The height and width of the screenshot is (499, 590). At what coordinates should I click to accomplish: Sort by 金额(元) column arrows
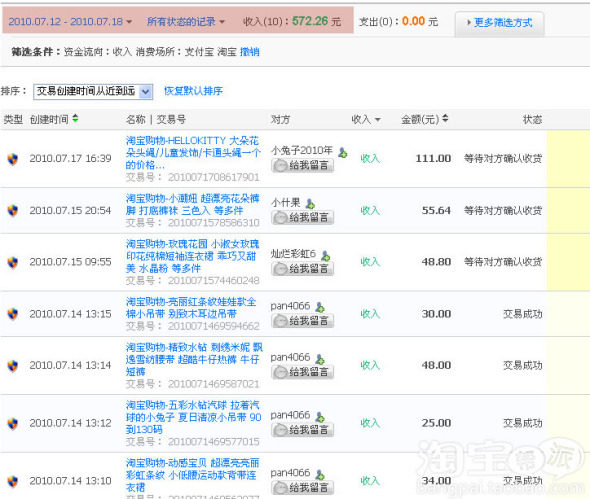coord(445,119)
